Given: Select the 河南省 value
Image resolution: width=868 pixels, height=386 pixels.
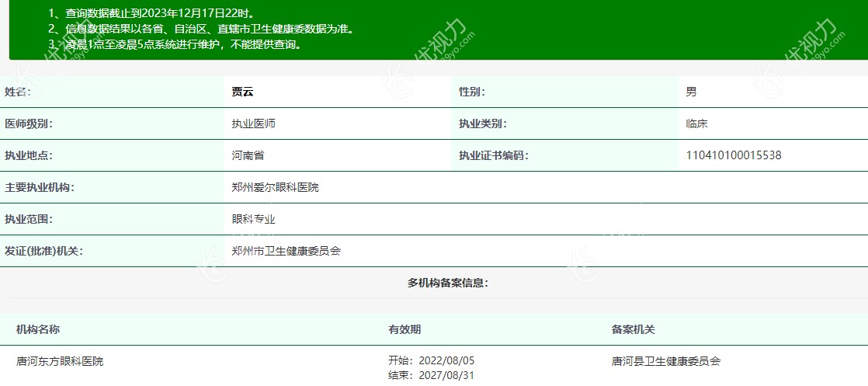Looking at the screenshot, I should pos(248,155).
